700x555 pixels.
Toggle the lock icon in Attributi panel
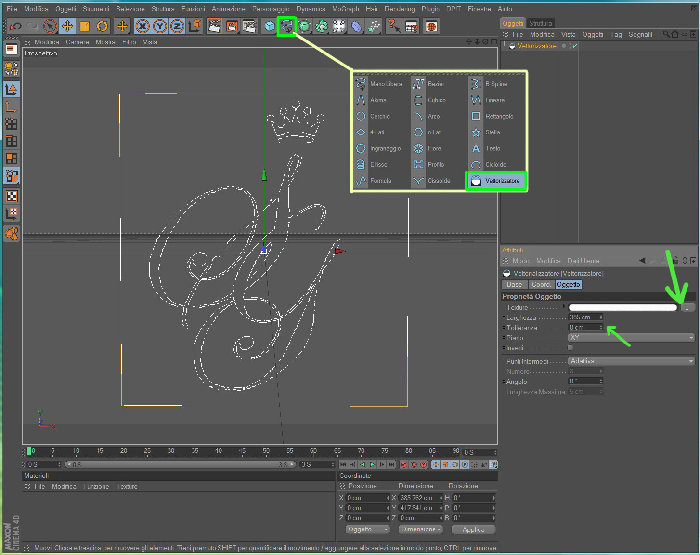click(676, 260)
